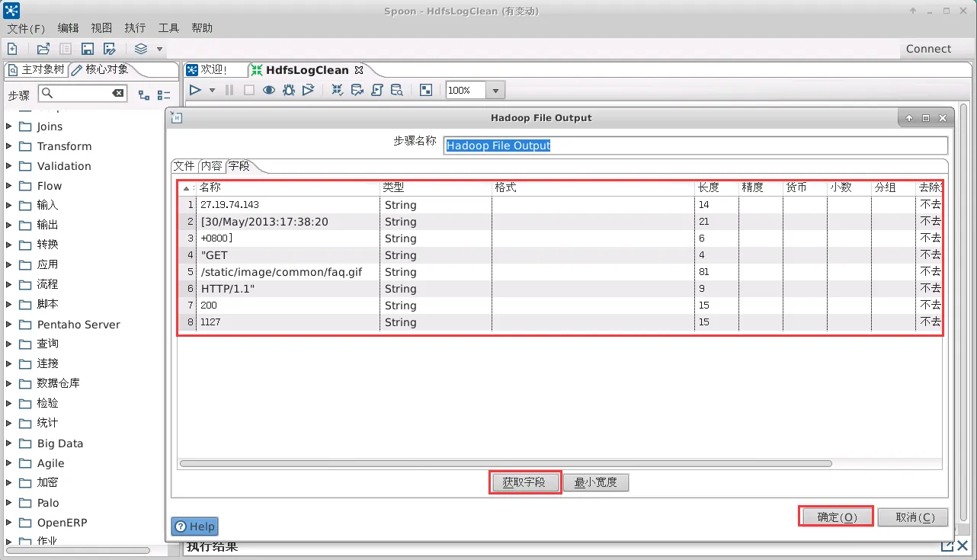Show or hide execution results pane icon
The image size is (977, 560).
pos(426,90)
